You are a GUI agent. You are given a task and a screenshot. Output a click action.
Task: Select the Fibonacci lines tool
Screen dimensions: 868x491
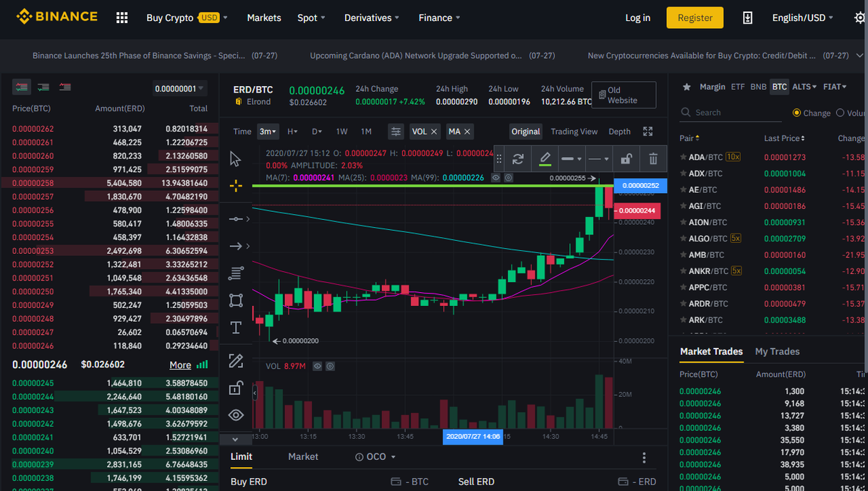235,273
